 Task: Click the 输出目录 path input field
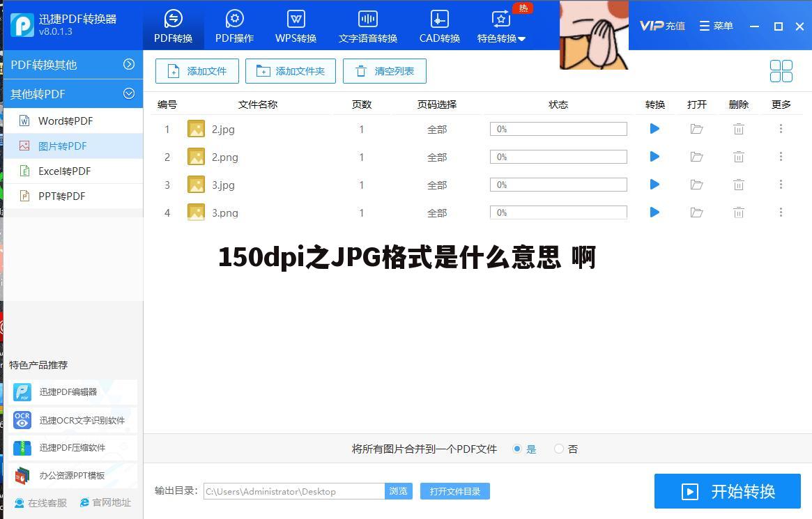click(294, 491)
